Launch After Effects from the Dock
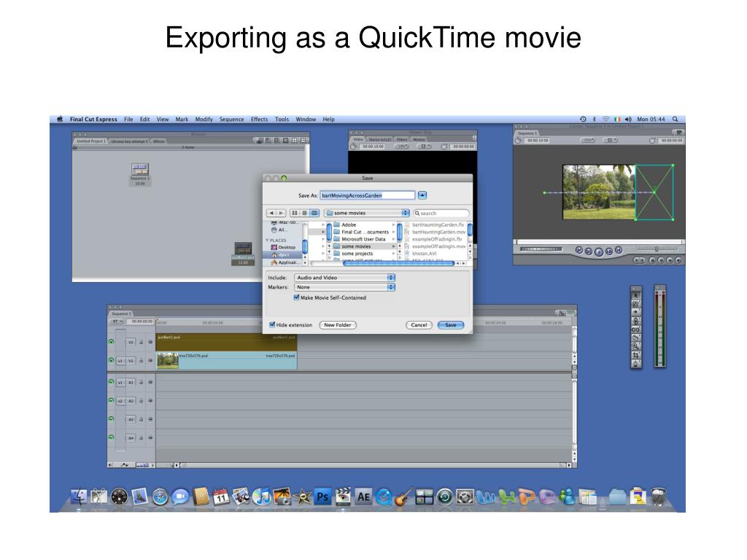This screenshot has width=747, height=560. coord(363,497)
